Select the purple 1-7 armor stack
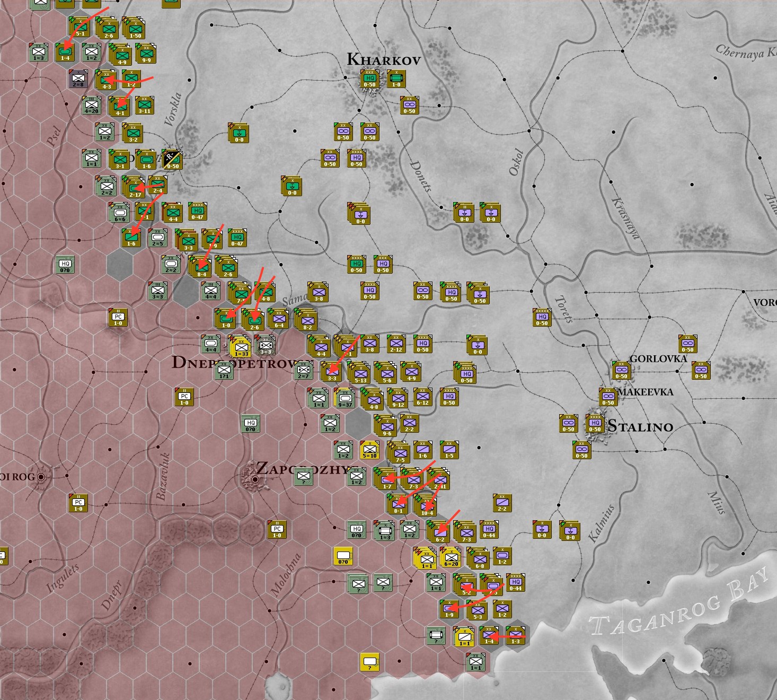 tap(386, 479)
